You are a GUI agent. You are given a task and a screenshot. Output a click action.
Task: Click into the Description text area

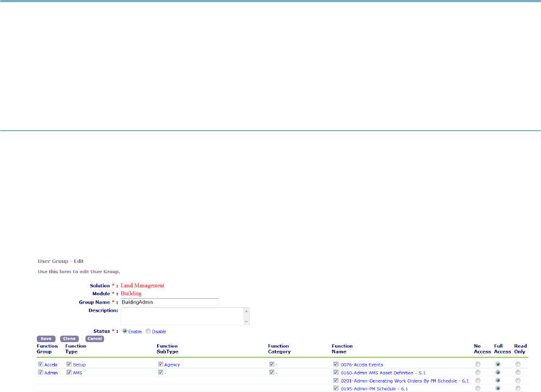coord(182,316)
